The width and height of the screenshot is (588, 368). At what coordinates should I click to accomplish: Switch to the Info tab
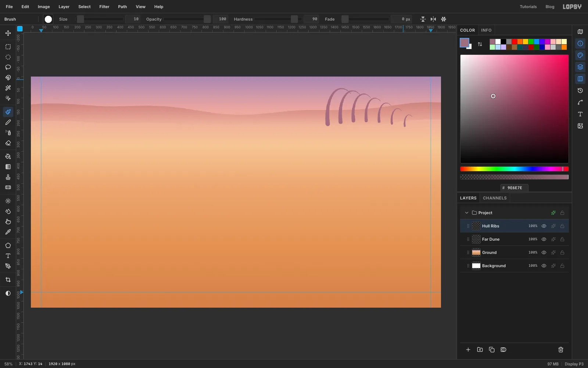pos(486,30)
